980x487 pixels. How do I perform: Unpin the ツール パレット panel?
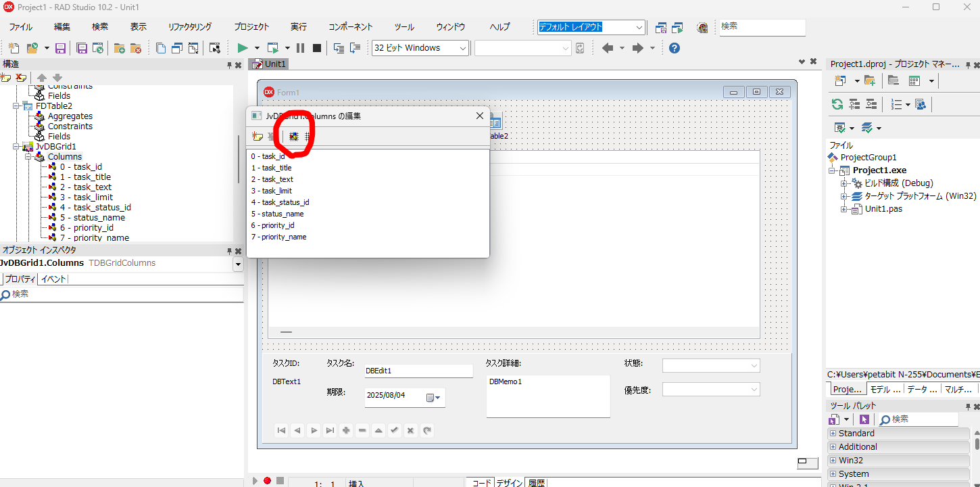969,405
